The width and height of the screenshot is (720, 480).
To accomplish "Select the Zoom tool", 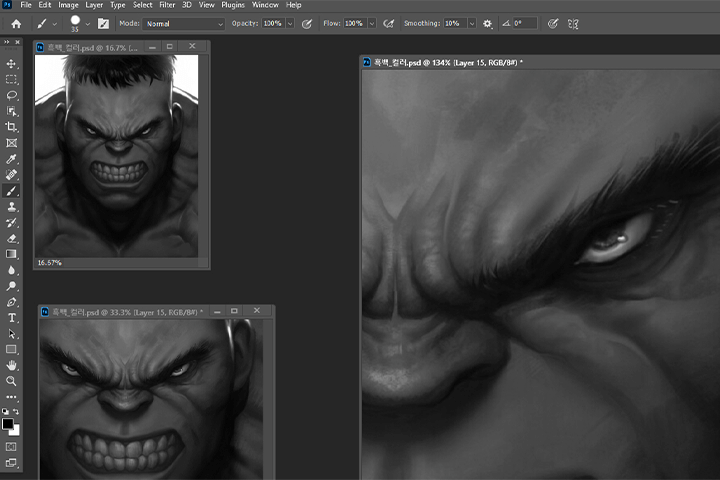I will [11, 381].
